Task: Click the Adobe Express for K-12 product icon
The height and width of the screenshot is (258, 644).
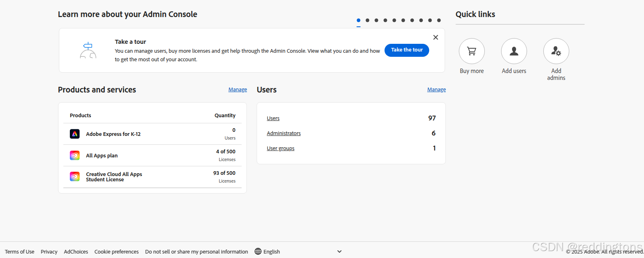Action: click(x=75, y=134)
